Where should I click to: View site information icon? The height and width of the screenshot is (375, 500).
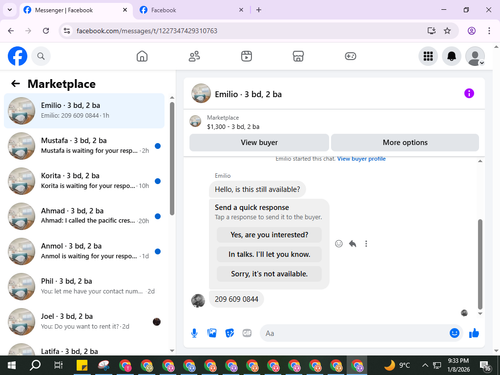tap(67, 31)
